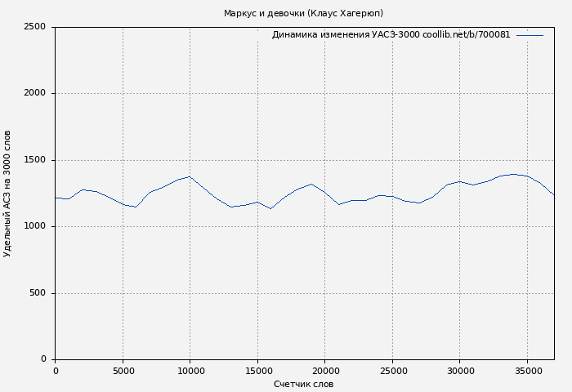Click the line's end at the right edge

pyautogui.click(x=553, y=194)
